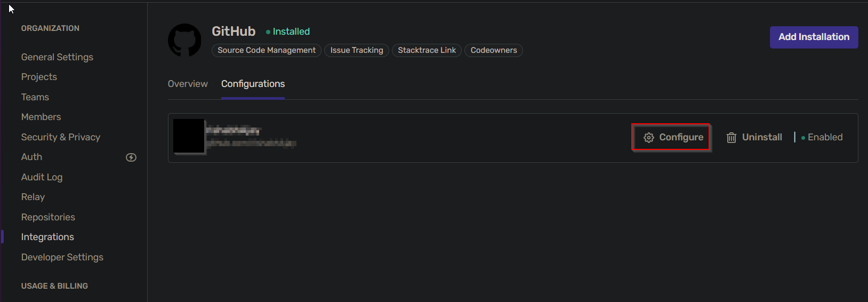
Task: View the Audit Log
Action: pyautogui.click(x=42, y=177)
